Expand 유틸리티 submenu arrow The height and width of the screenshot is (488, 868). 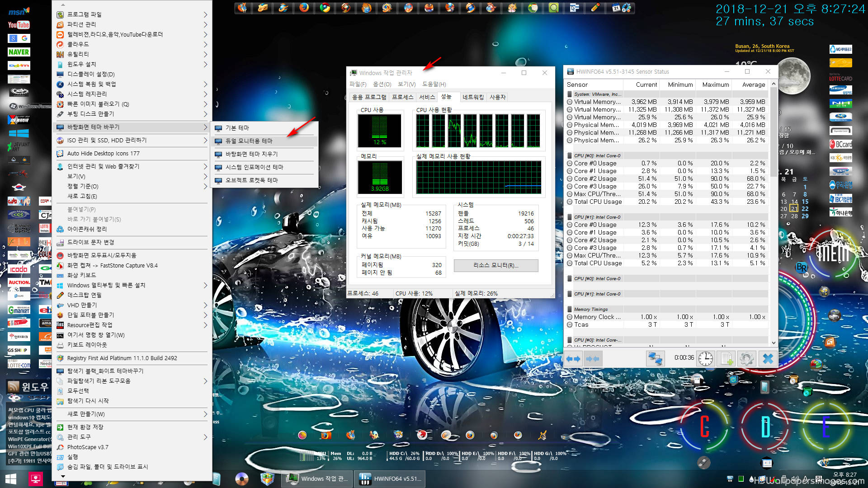tap(205, 54)
